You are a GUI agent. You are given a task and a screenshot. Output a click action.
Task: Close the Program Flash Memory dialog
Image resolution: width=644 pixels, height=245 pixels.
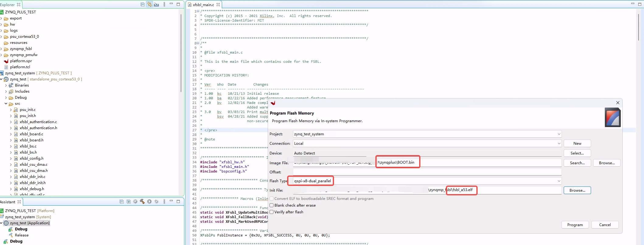618,103
